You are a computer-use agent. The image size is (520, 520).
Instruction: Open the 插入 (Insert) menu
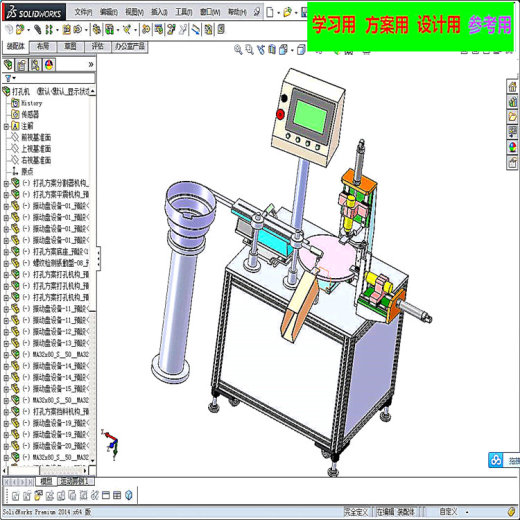pos(159,12)
